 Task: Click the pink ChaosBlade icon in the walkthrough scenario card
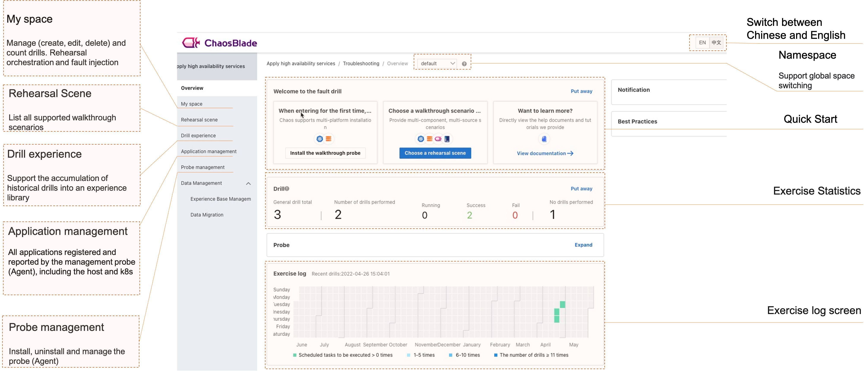(438, 139)
